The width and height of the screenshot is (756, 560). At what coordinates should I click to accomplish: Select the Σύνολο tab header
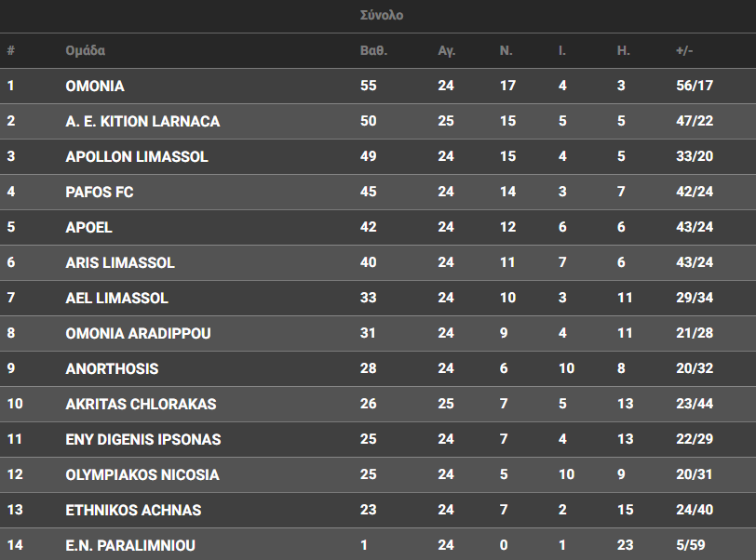tap(381, 16)
